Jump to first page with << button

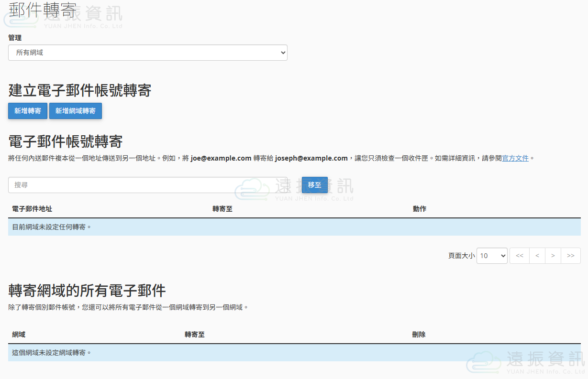(x=519, y=256)
